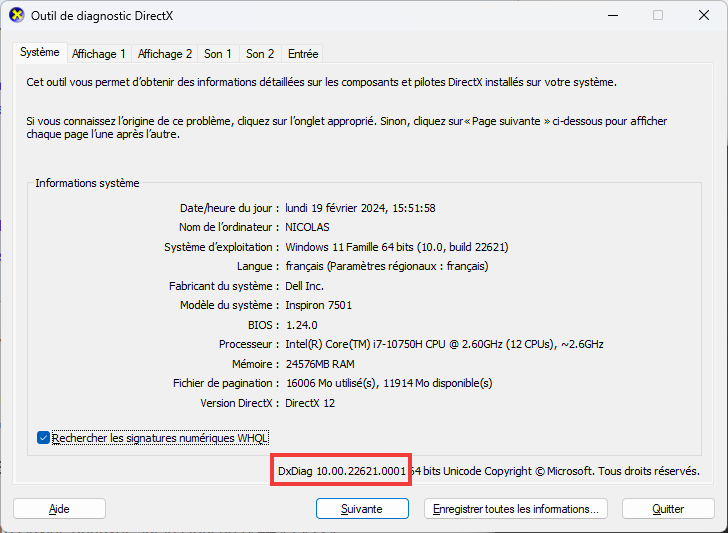
Task: Click the model value Inspiron 7501
Action: [318, 305]
